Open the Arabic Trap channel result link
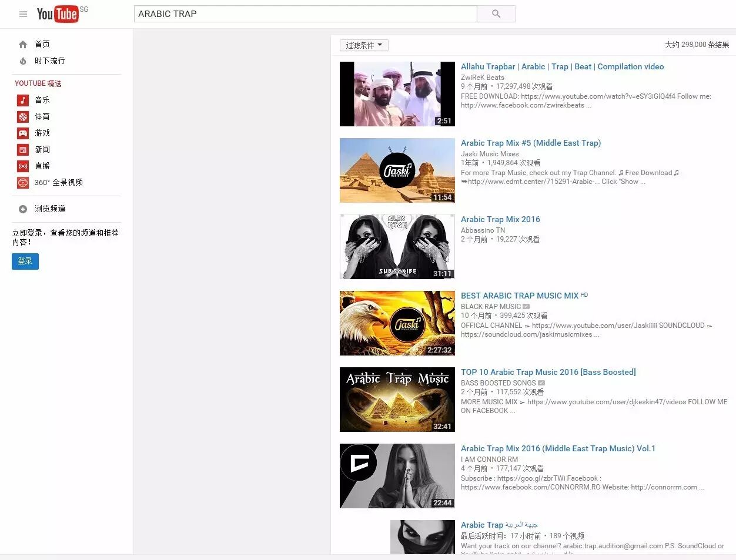Image resolution: width=736 pixels, height=560 pixels. (x=499, y=525)
